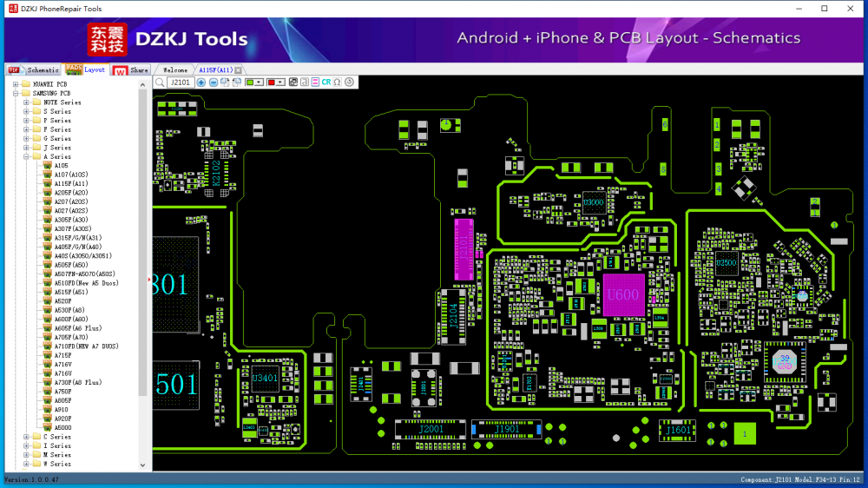Expand the HUAWEI PCB folder
Viewport: 868px width, 488px height.
[16, 84]
